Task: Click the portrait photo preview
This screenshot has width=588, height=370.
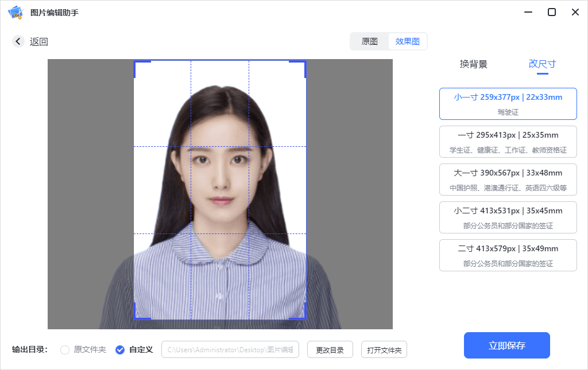Action: [x=220, y=189]
